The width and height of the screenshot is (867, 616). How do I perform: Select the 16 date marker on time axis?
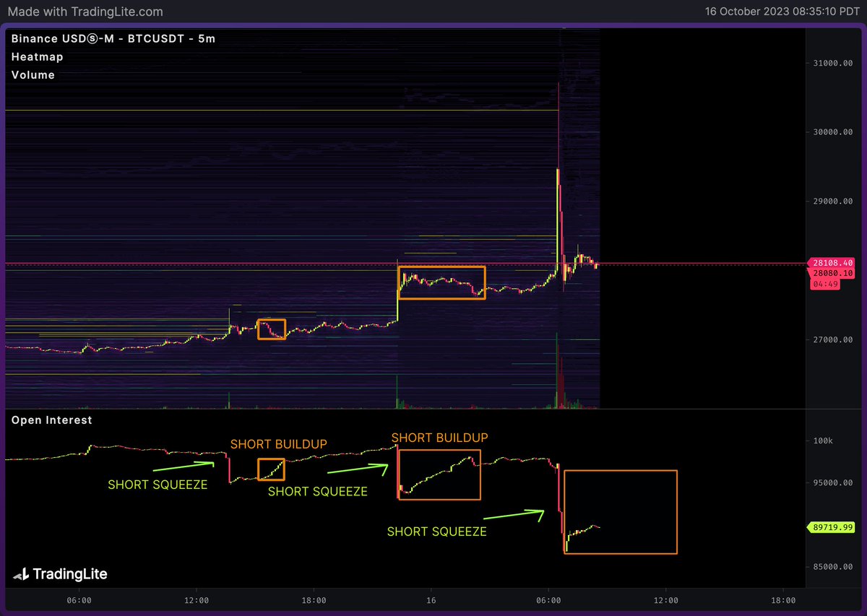pyautogui.click(x=431, y=600)
